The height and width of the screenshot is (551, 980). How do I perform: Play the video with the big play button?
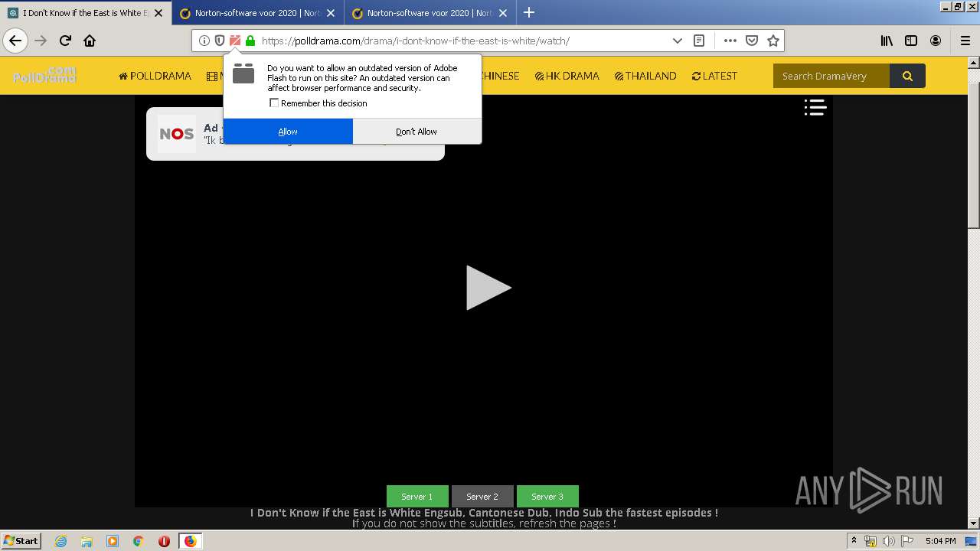[488, 288]
